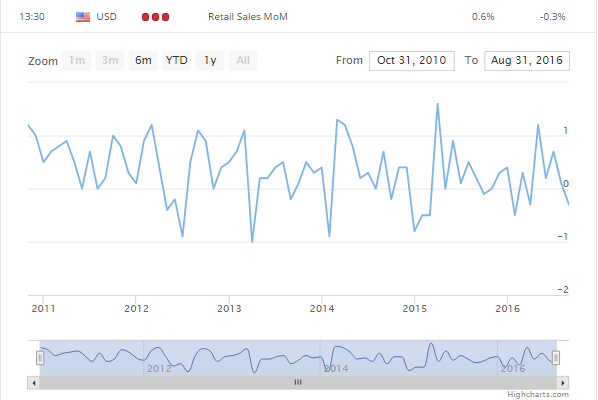Set zoom range to 6m
598x400 pixels.
(x=143, y=61)
